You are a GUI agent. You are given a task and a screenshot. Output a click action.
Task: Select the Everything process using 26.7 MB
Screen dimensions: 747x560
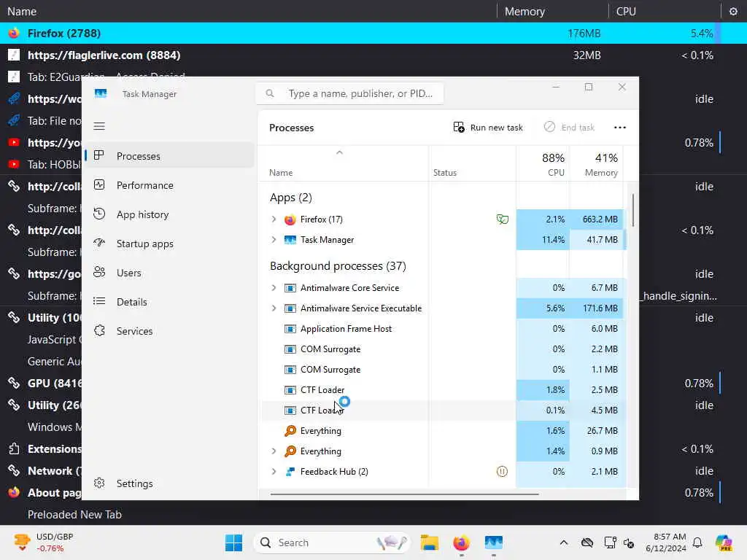tap(443, 430)
